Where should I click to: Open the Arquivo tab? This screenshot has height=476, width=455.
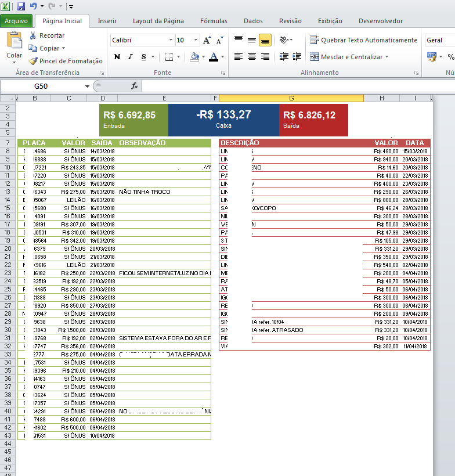(16, 21)
